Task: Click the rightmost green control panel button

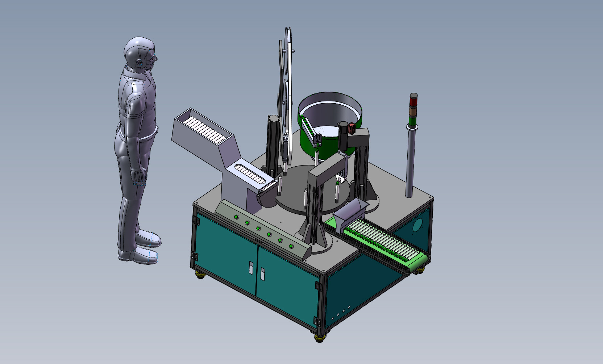Action: click(291, 246)
